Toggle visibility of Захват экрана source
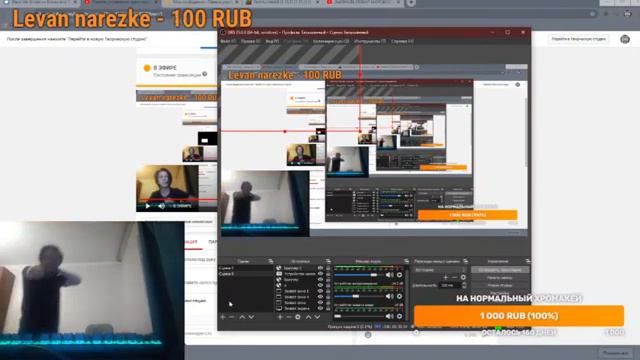 coord(320,309)
